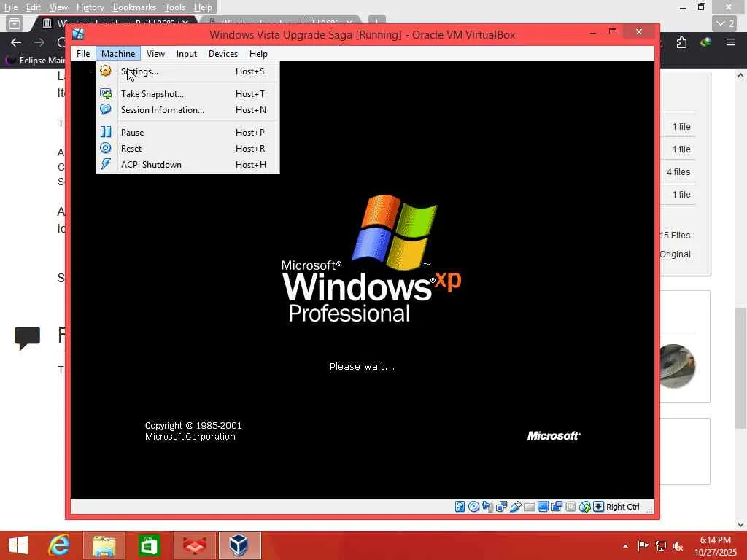Select Reset in the Machine menu
This screenshot has width=747, height=560.
187,149
